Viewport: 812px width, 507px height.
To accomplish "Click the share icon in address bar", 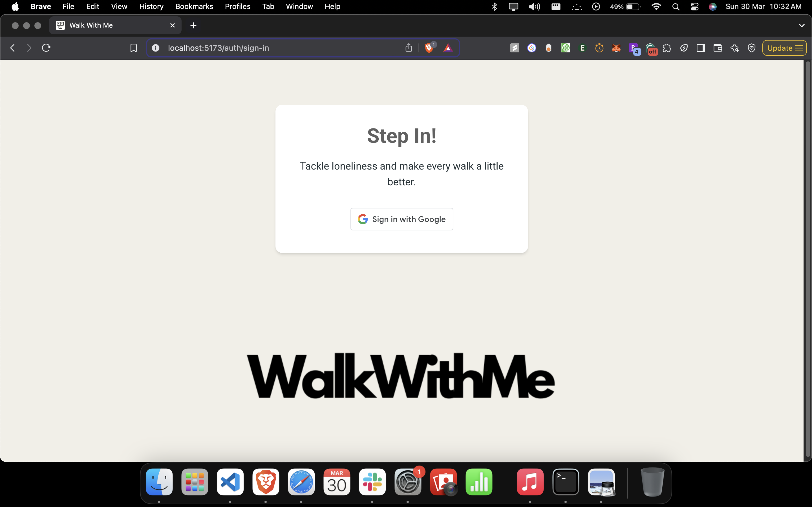I will 408,48.
